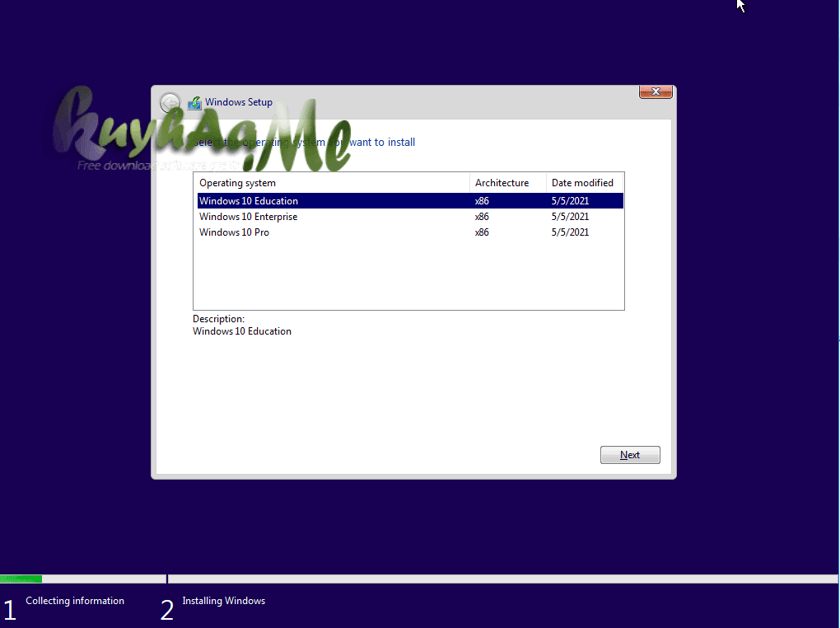Click the 5/5/2021 date in Education row

point(570,200)
